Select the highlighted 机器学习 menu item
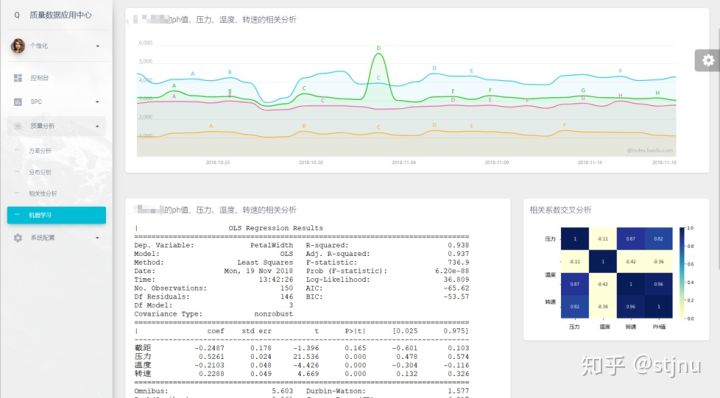The height and width of the screenshot is (398, 720). click(x=56, y=215)
